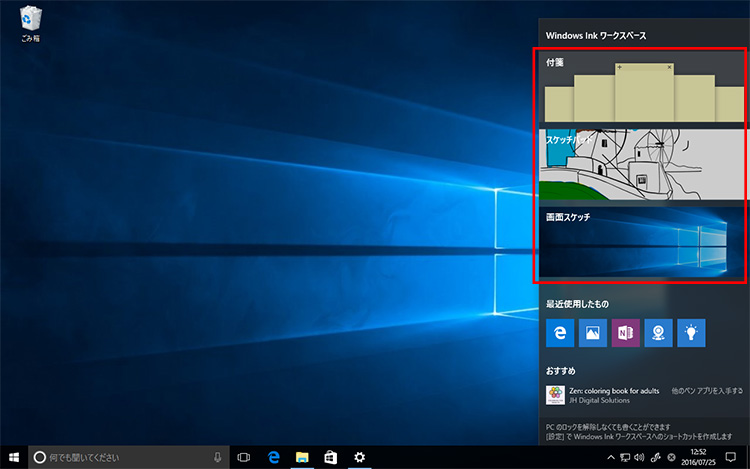
Task: Click the microphone icon in search box
Action: [x=217, y=457]
